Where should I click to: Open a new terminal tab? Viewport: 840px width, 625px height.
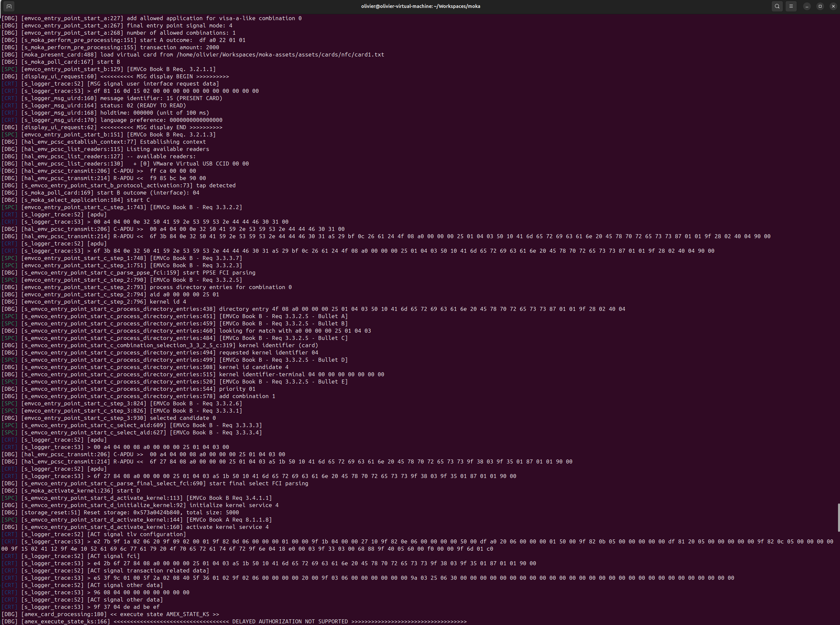[x=9, y=6]
